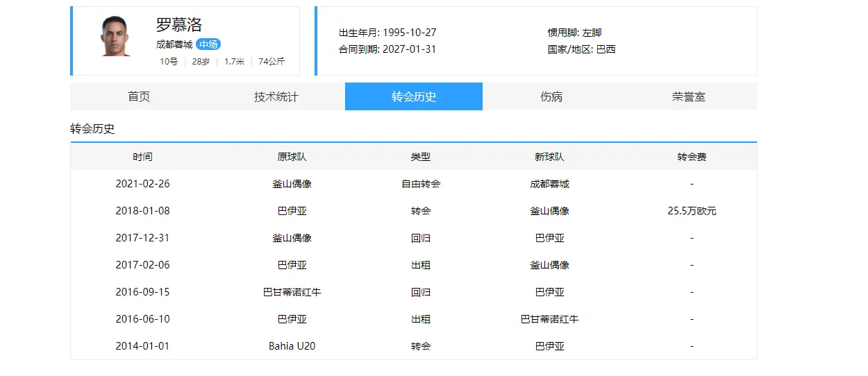868x376 pixels.
Task: Click 巴甘蒂诺红牛 new team in 2016-06-10 row
Action: [x=549, y=319]
